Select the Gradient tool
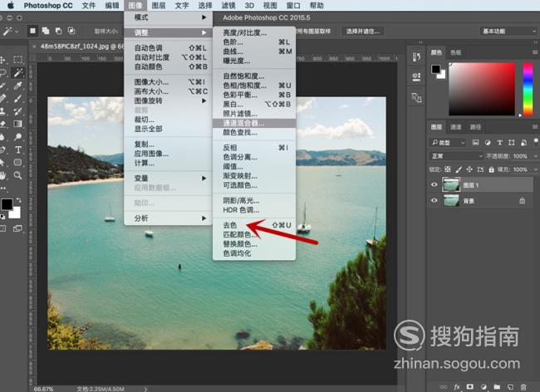The width and height of the screenshot is (540, 392). [x=17, y=124]
